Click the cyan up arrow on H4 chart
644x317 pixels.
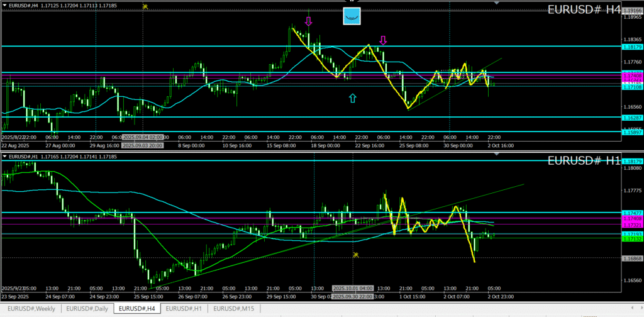click(x=353, y=97)
